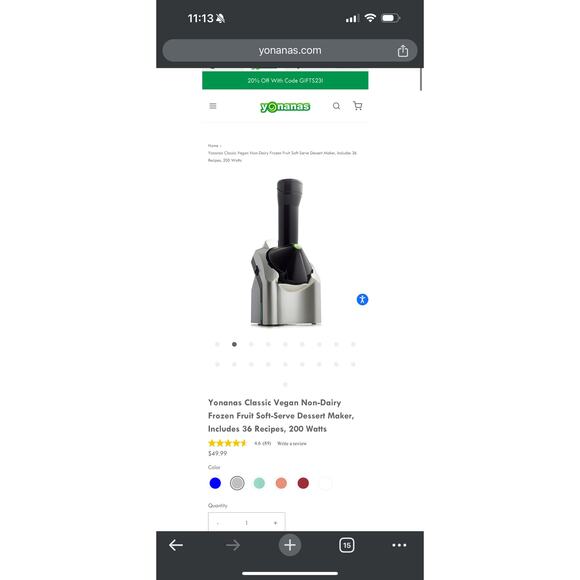This screenshot has width=580, height=580.
Task: Open the hamburger menu icon
Action: coord(213,106)
